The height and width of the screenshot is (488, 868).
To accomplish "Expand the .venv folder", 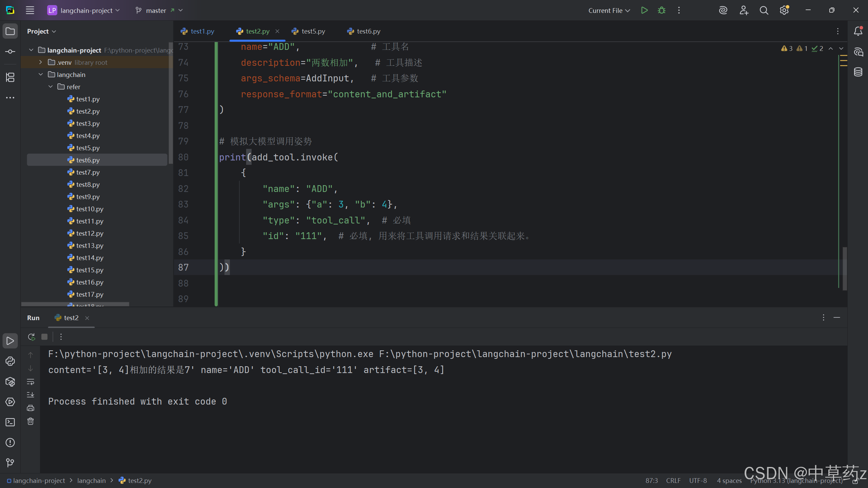I will pos(41,62).
